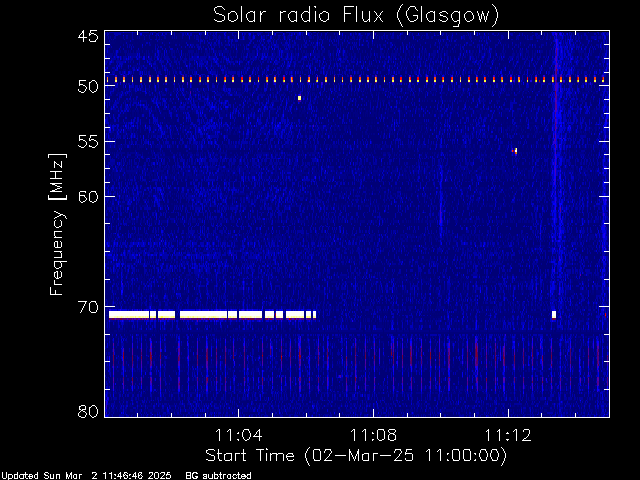Click the 'Solar radio Flux (Glasgow)' title

pos(356,16)
